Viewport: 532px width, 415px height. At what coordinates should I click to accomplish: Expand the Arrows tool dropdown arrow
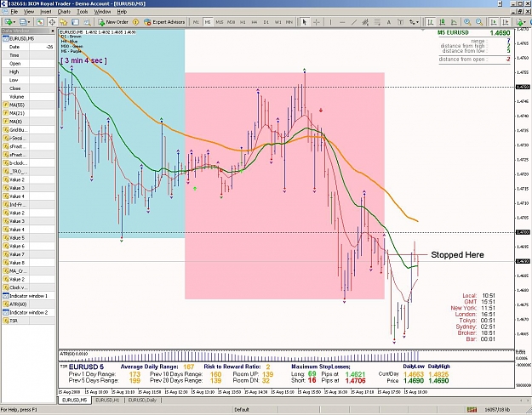[417, 22]
